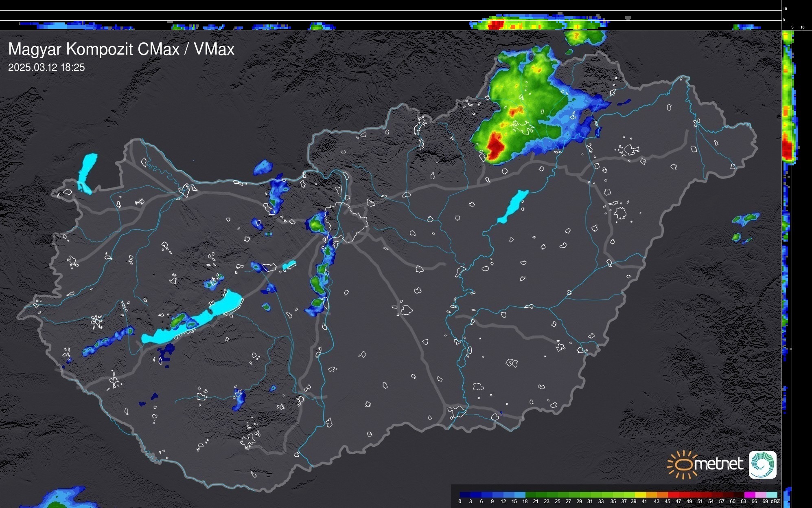The image size is (812, 508).
Task: Click the dBZ unit label on the legend
Action: 775,501
